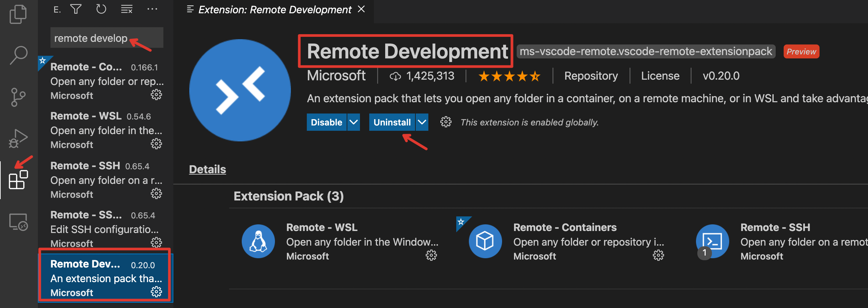This screenshot has height=308, width=868.
Task: Open the Search view in activity bar
Action: pos(18,55)
